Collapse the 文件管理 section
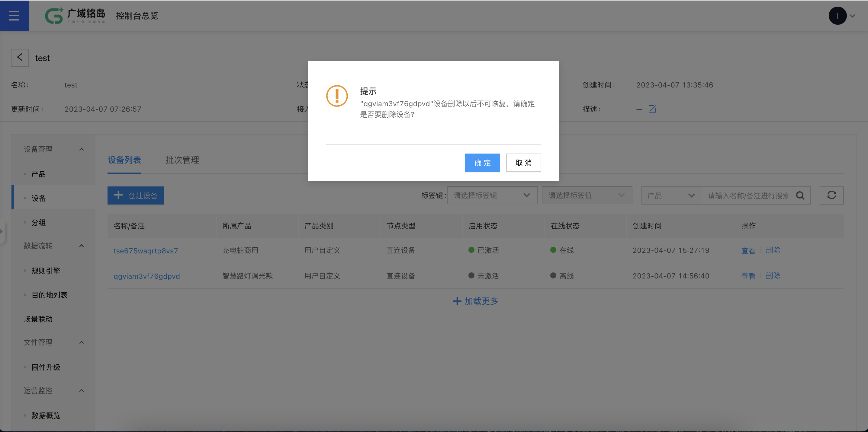Viewport: 868px width, 432px height. 81,342
